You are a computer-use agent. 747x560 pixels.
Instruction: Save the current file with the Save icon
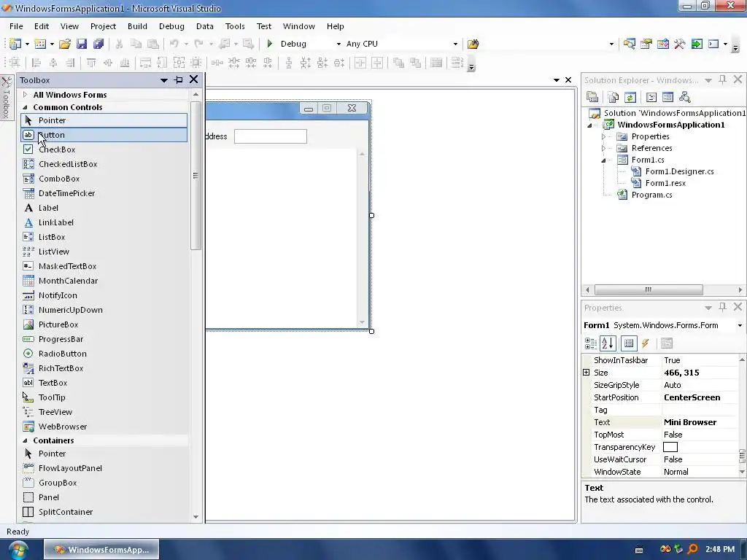click(x=82, y=44)
